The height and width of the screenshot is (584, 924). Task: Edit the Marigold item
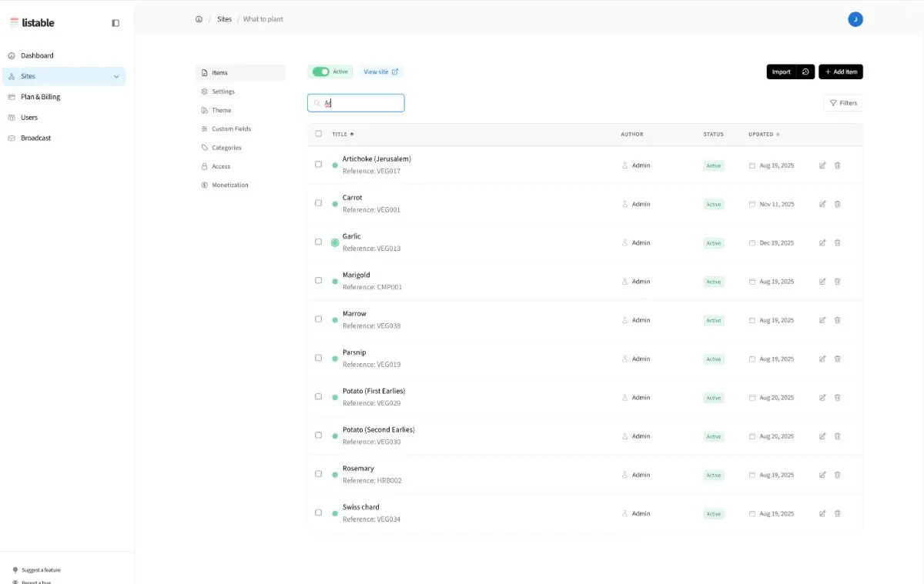(822, 282)
